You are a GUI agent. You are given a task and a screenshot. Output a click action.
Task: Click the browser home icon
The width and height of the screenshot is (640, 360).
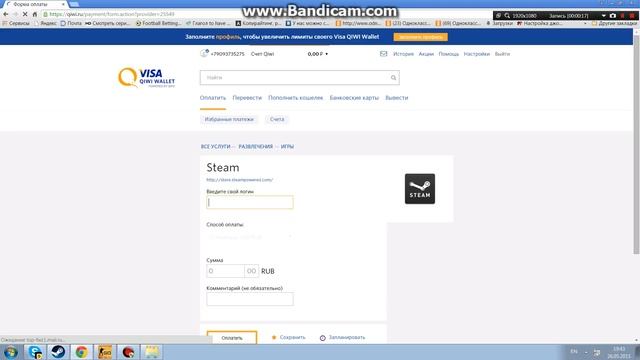tap(35, 14)
